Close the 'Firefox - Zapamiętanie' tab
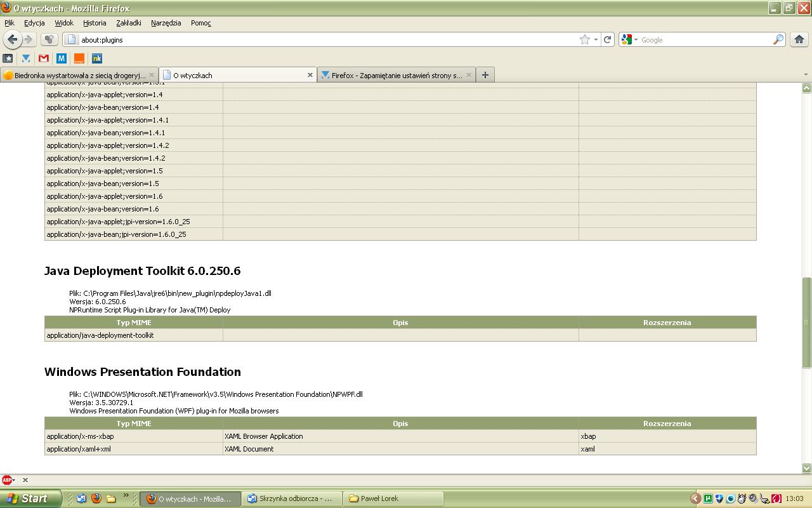Viewport: 812px width, 508px height. [468, 75]
